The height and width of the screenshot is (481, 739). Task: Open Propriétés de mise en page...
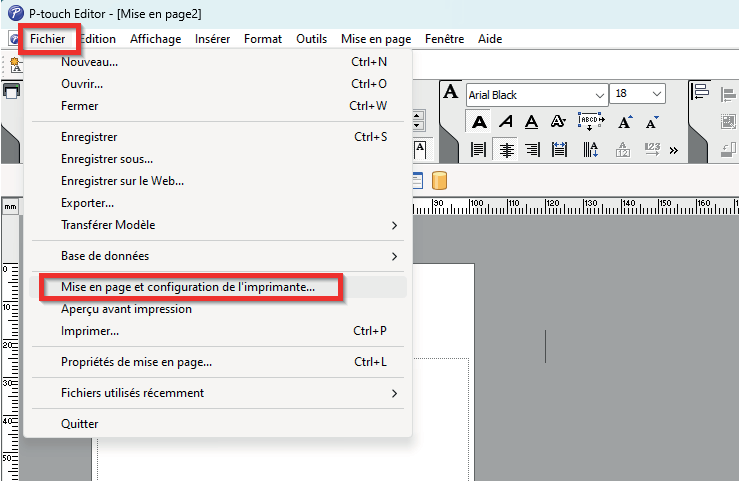click(218, 362)
